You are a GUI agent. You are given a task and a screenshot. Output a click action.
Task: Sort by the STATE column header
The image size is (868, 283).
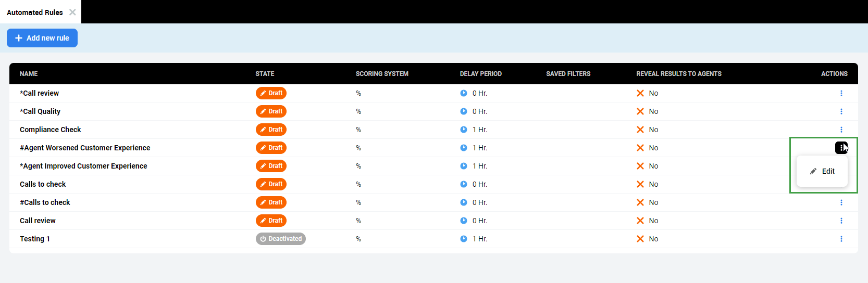[265, 74]
